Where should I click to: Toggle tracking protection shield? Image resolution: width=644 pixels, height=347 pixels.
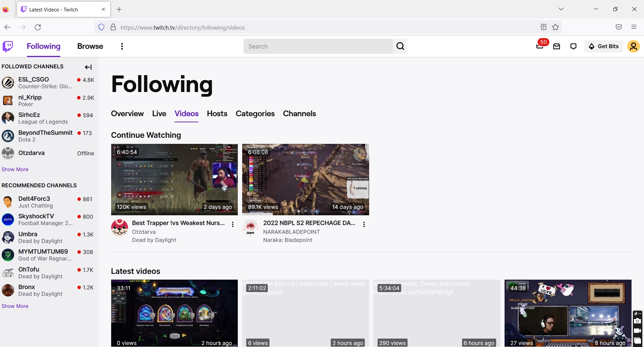101,27
